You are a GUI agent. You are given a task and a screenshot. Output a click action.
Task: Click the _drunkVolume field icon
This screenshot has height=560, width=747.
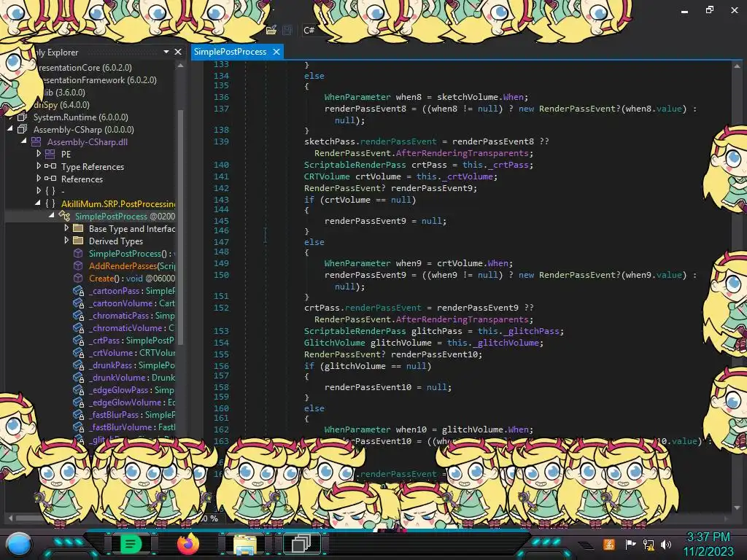(79, 377)
